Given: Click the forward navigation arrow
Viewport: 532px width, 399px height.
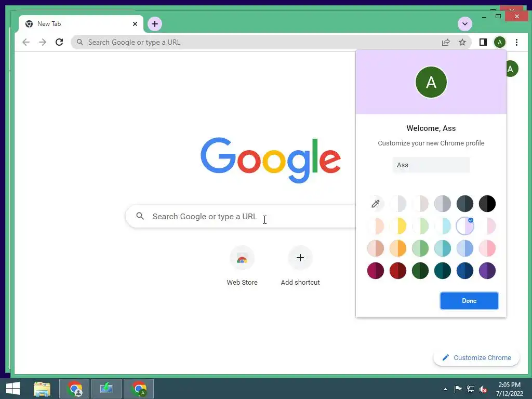Looking at the screenshot, I should click(x=43, y=42).
